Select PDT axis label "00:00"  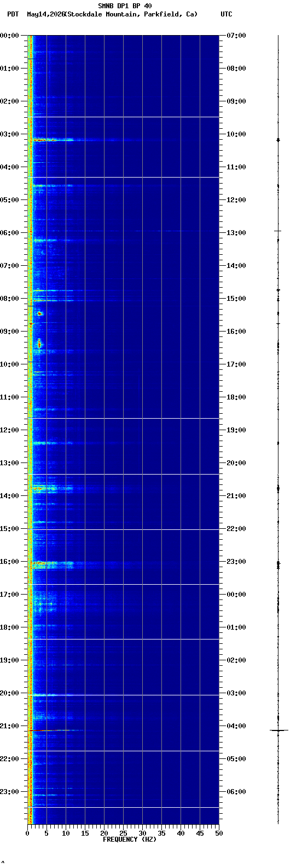[9, 36]
